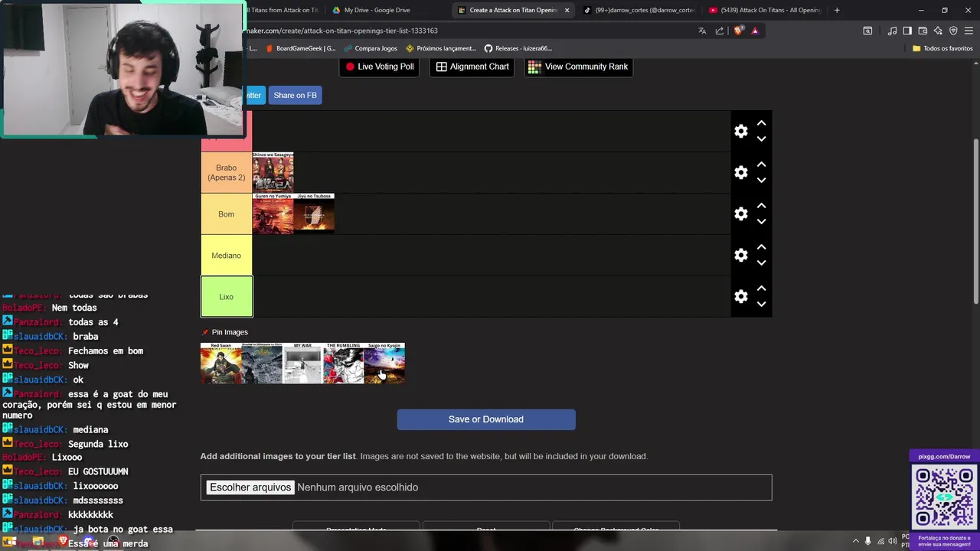Open settings gear for the Brabo tier row
Viewport: 980px width, 551px height.
point(740,173)
